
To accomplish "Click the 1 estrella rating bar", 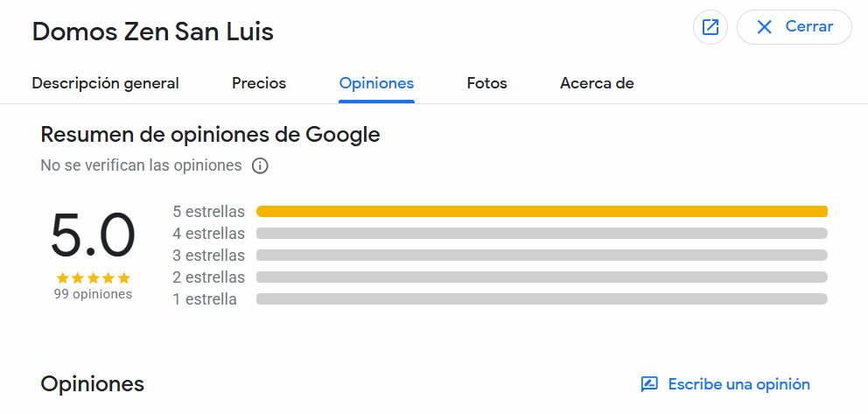I will tap(542, 299).
